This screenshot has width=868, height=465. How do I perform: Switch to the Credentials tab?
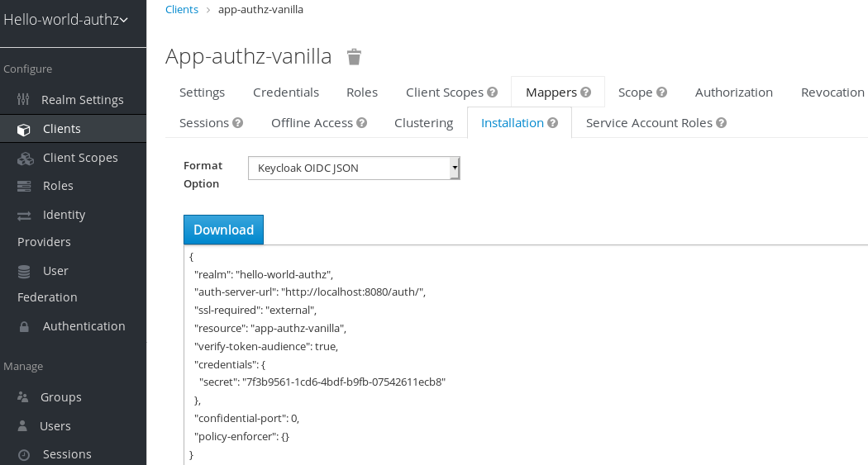pos(286,93)
